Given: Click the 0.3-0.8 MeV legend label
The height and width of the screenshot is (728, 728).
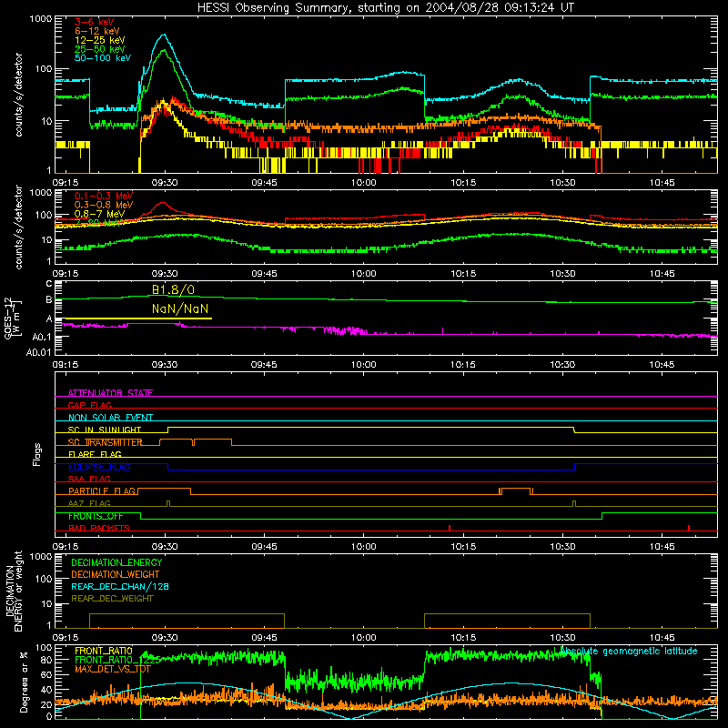Looking at the screenshot, I should point(104,205).
